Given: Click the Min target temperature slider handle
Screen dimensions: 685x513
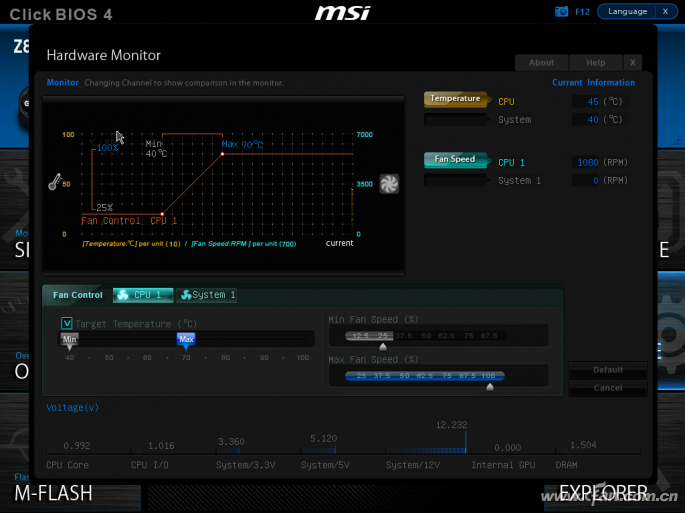Looking at the screenshot, I should 69,339.
